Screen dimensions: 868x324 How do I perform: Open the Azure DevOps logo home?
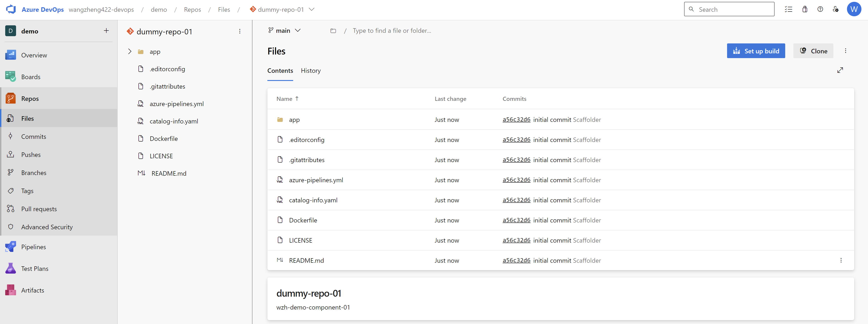click(11, 9)
